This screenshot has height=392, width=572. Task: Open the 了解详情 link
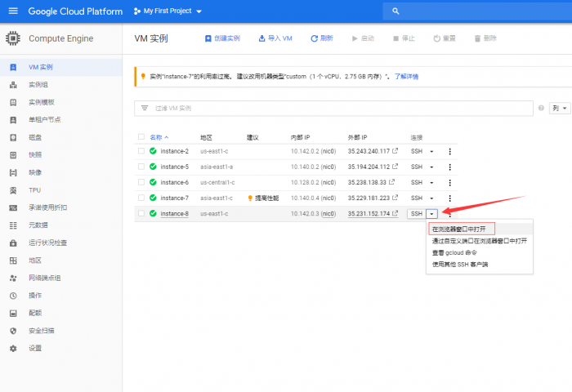(x=406, y=77)
